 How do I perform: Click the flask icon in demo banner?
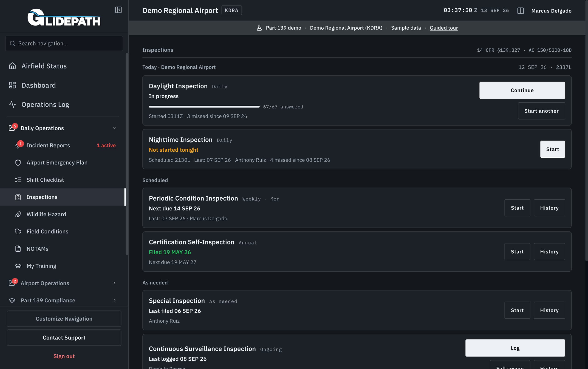(x=259, y=28)
